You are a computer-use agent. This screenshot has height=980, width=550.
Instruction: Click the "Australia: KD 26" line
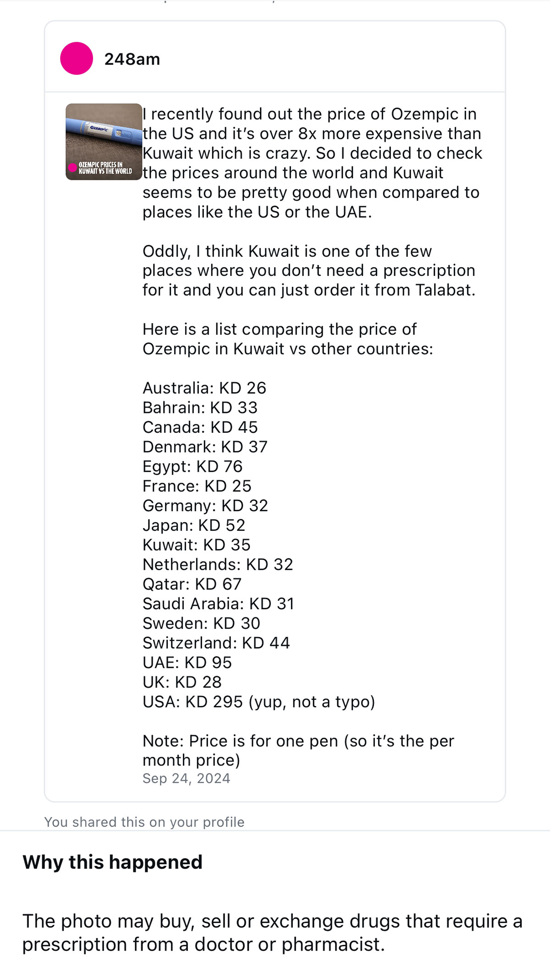(x=204, y=388)
